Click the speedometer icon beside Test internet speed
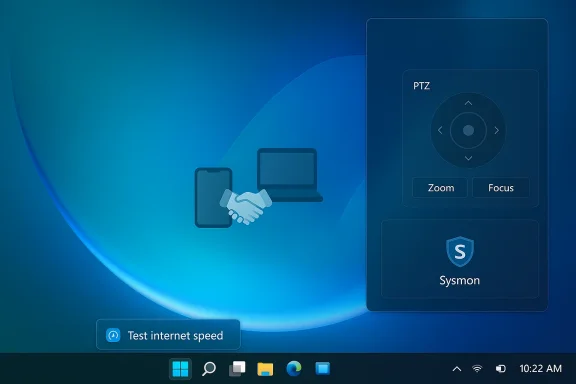 113,335
